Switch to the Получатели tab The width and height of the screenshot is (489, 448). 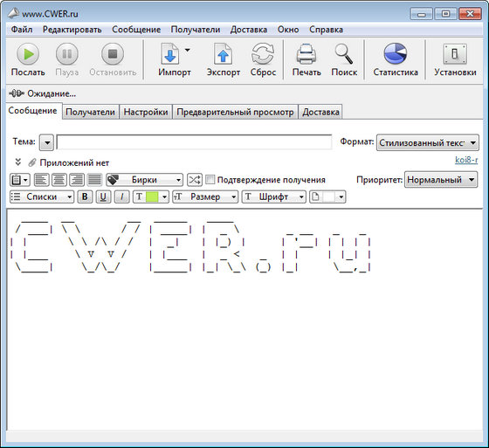[91, 112]
